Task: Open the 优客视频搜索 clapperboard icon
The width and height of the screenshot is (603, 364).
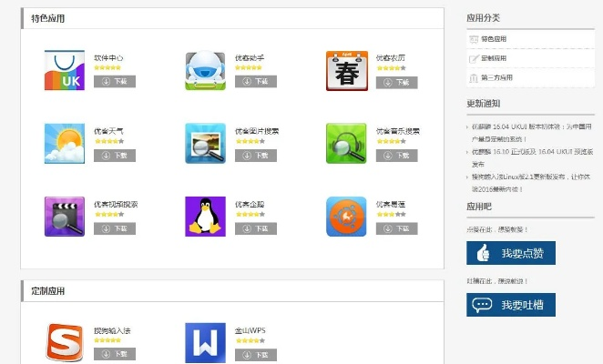Action: pyautogui.click(x=65, y=217)
